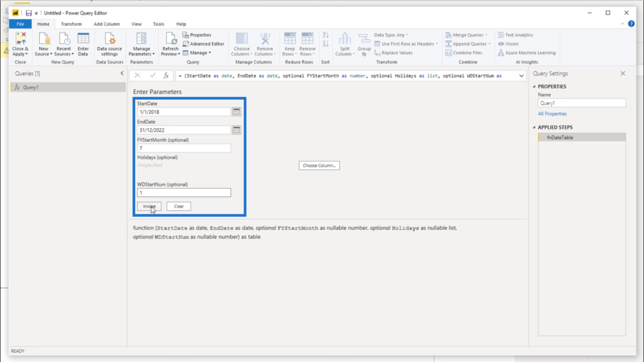Image resolution: width=644 pixels, height=362 pixels.
Task: Click the WDStartNum input field
Action: point(184,193)
